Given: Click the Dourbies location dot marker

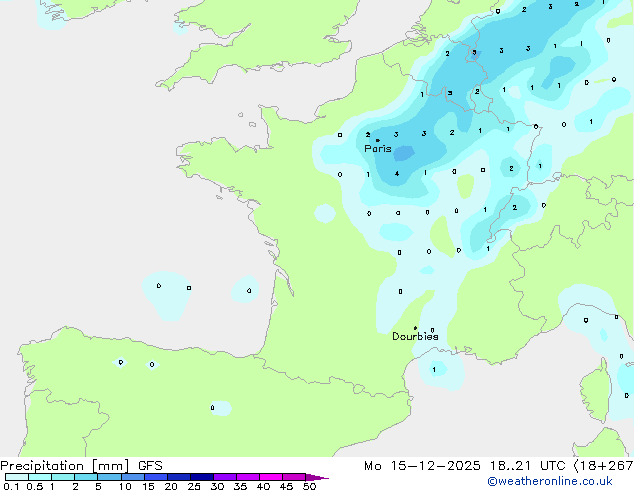Looking at the screenshot, I should tap(415, 328).
